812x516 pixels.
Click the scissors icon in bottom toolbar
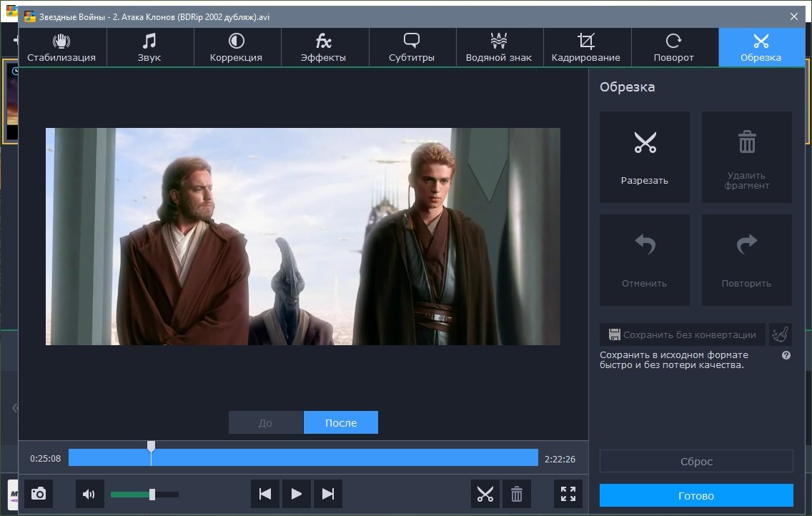pyautogui.click(x=485, y=494)
